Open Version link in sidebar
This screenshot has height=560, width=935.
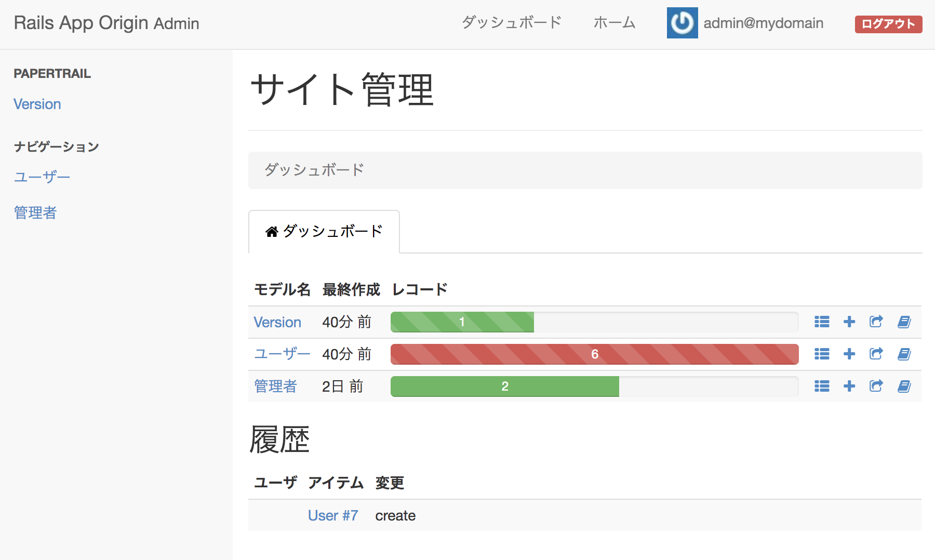[x=37, y=104]
